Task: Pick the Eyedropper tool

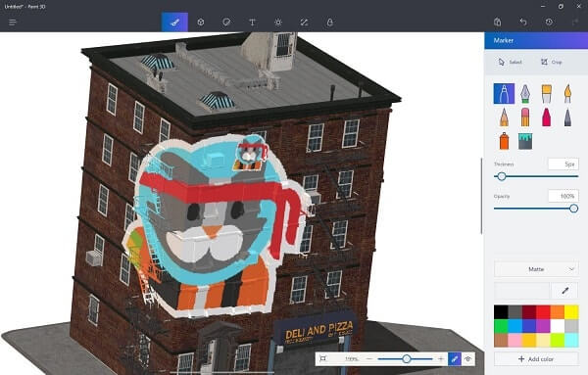Action: [564, 291]
